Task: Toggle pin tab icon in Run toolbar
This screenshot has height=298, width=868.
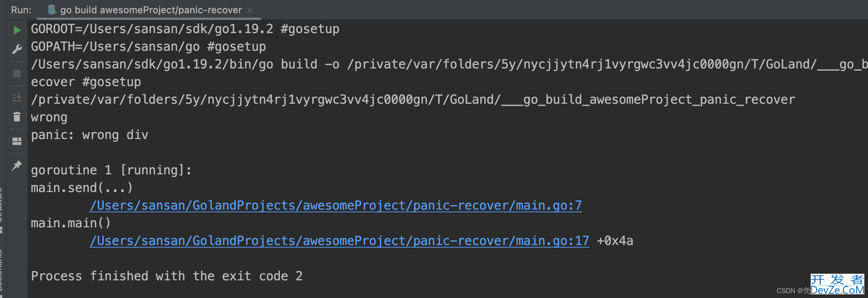Action: point(17,165)
